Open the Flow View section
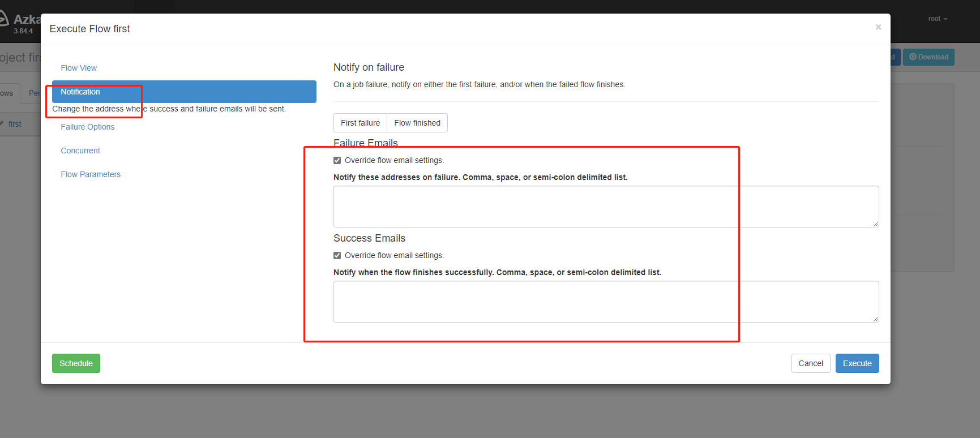This screenshot has width=980, height=438. pyautogui.click(x=79, y=68)
